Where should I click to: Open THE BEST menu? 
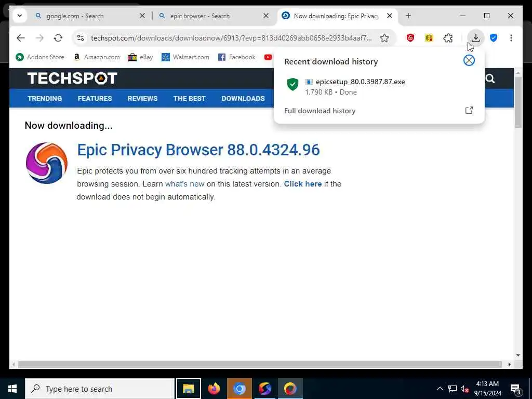(x=189, y=98)
